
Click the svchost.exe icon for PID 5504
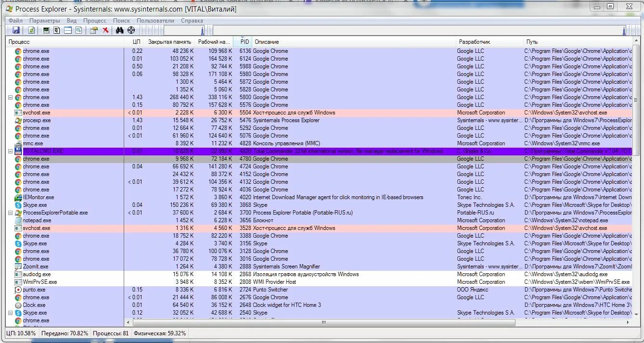click(18, 113)
